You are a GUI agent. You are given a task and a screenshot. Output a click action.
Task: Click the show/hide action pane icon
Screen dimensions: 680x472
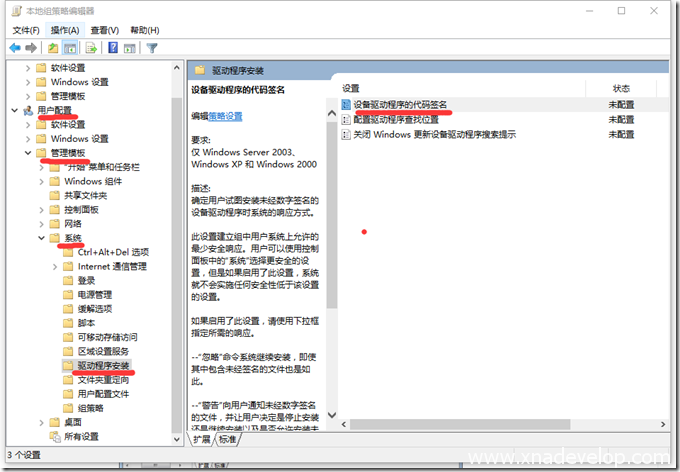pyautogui.click(x=130, y=47)
